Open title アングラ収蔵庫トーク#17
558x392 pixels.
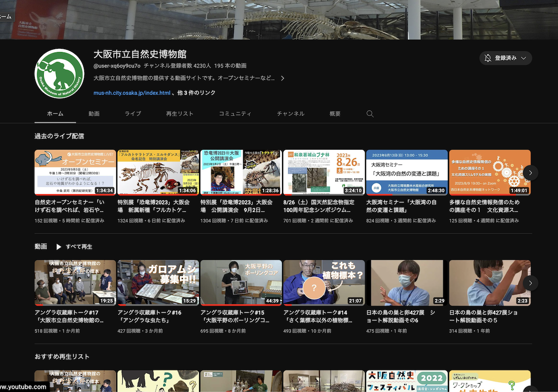click(x=69, y=317)
